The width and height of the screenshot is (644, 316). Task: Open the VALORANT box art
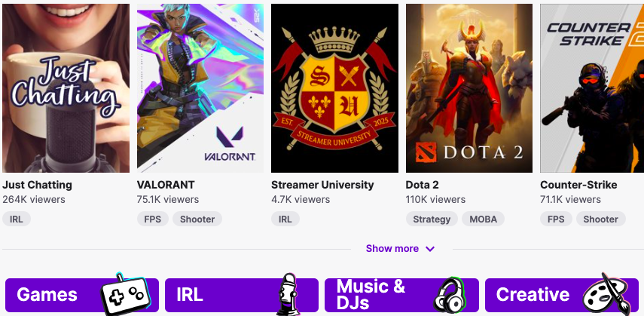click(200, 88)
